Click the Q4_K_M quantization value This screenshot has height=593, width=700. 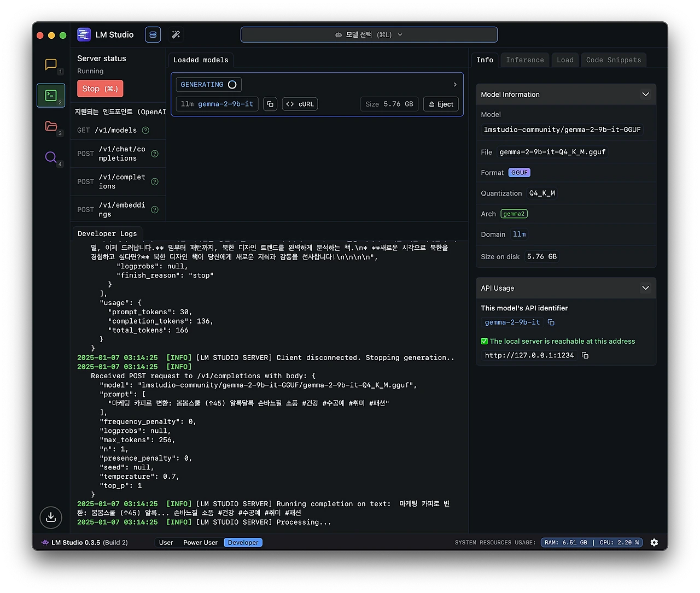click(542, 193)
